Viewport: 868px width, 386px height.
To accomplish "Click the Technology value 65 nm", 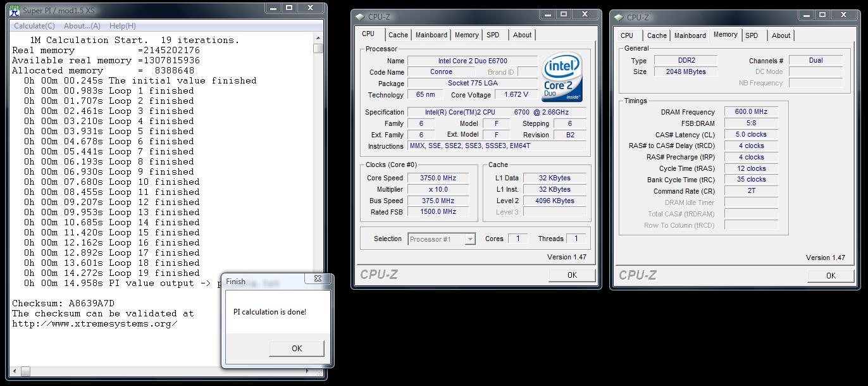I will [426, 94].
